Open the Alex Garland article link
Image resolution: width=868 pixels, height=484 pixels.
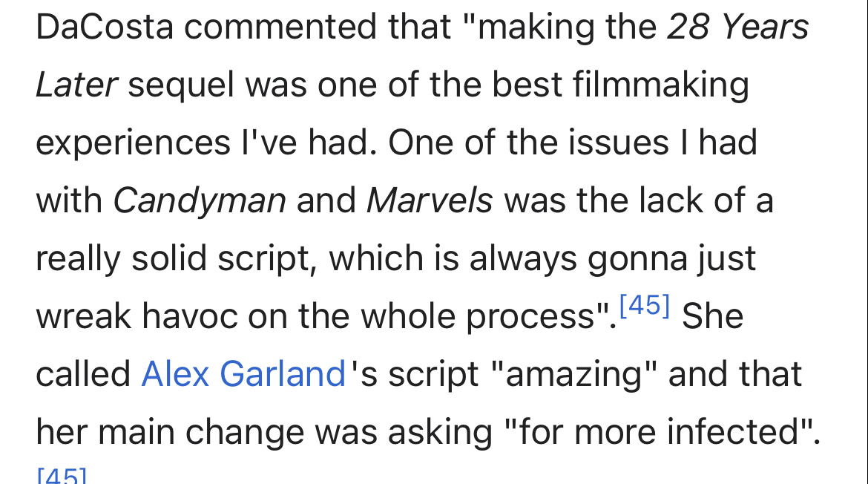click(243, 373)
